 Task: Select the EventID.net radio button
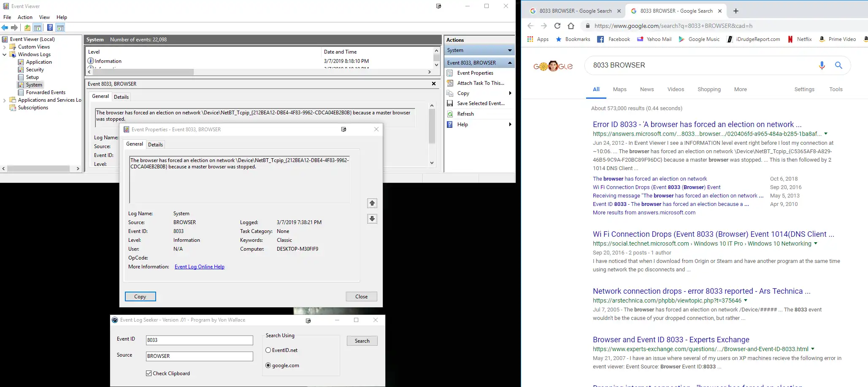tap(268, 350)
